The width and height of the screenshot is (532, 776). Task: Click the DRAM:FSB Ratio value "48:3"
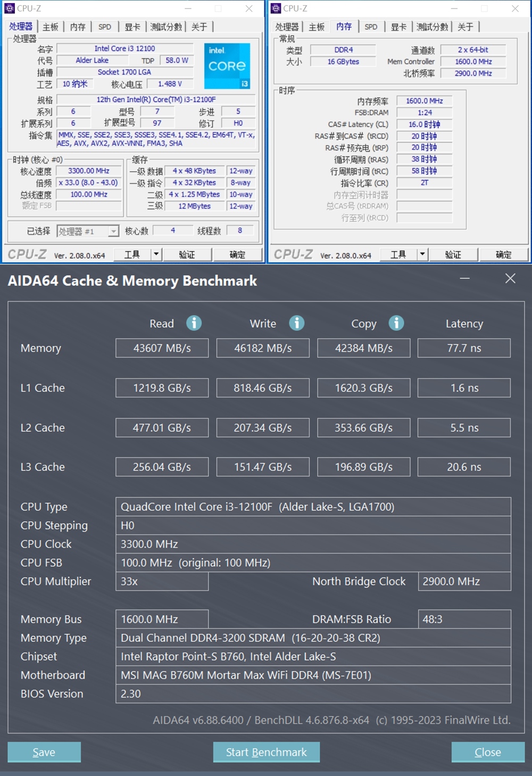[x=464, y=619]
